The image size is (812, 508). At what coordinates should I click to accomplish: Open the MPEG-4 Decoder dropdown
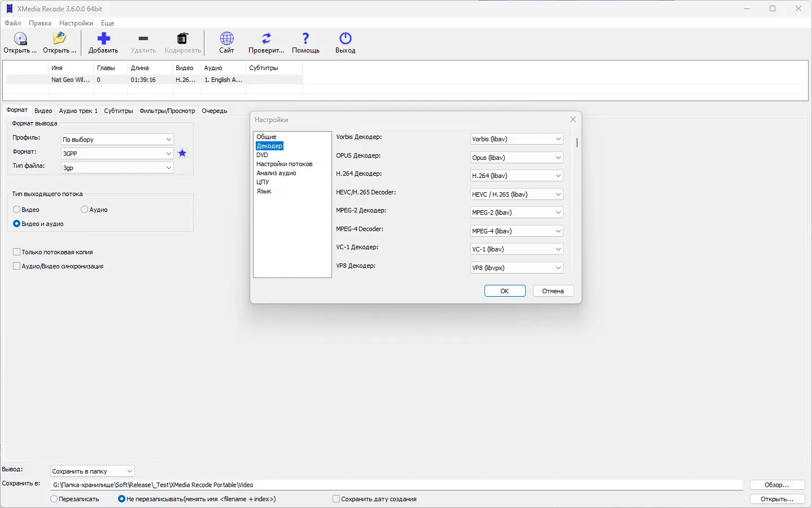(517, 231)
